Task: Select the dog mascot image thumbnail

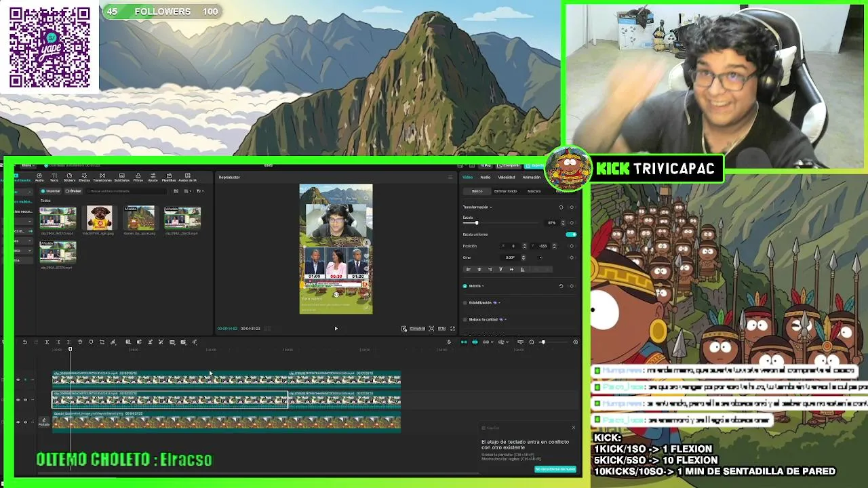Action: click(x=100, y=218)
